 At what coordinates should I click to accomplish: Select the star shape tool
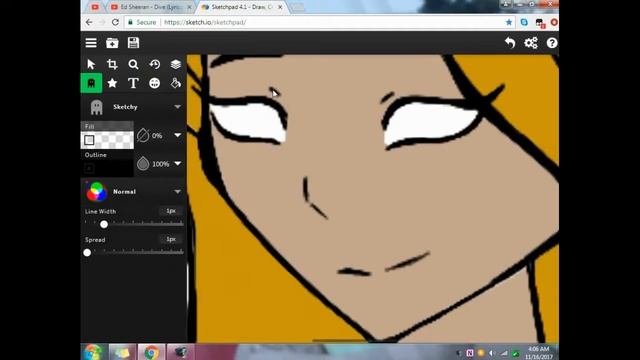click(x=112, y=83)
